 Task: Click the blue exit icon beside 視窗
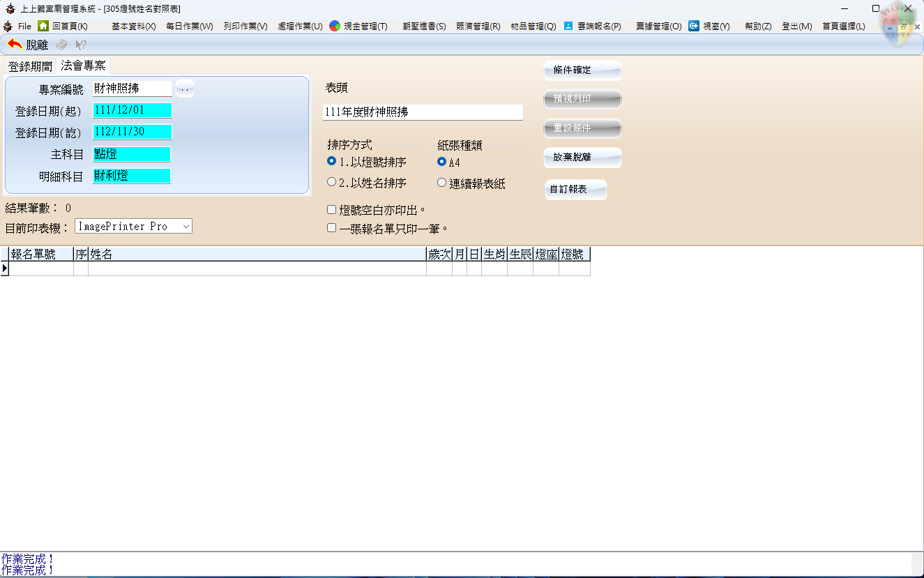coord(694,26)
